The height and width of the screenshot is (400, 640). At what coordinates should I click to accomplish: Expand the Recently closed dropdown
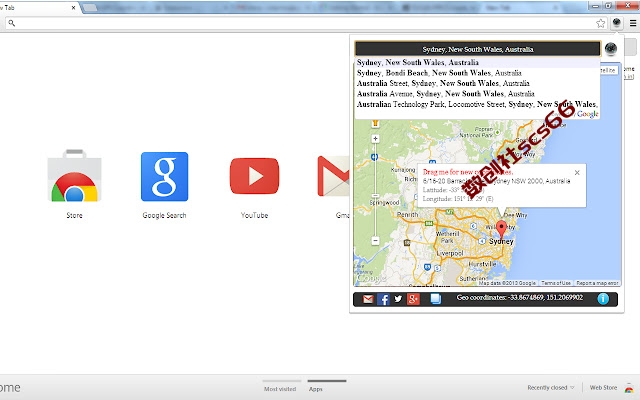coord(551,388)
